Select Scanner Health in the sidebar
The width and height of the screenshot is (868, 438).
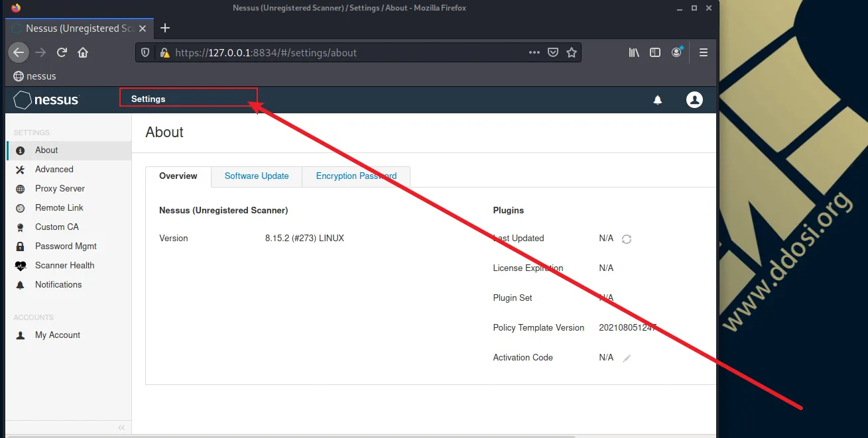64,266
